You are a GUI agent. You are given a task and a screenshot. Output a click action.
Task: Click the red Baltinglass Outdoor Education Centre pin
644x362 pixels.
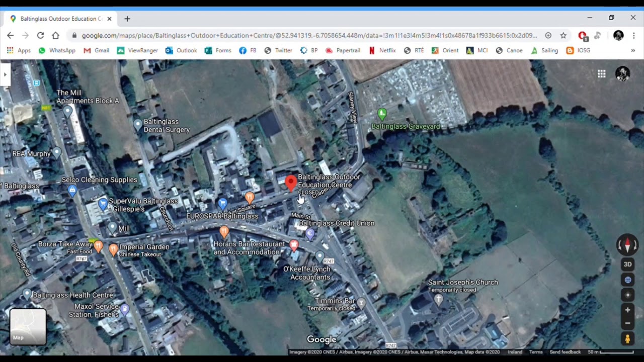coord(290,184)
